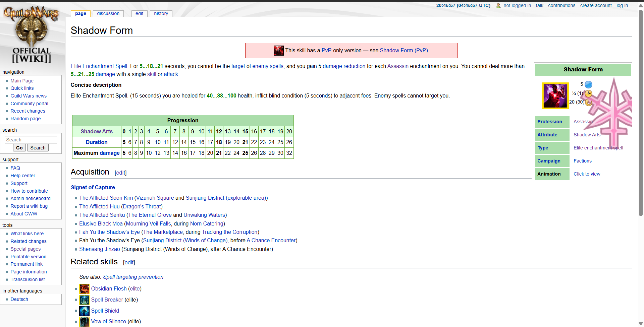Click the Search button

(x=38, y=148)
